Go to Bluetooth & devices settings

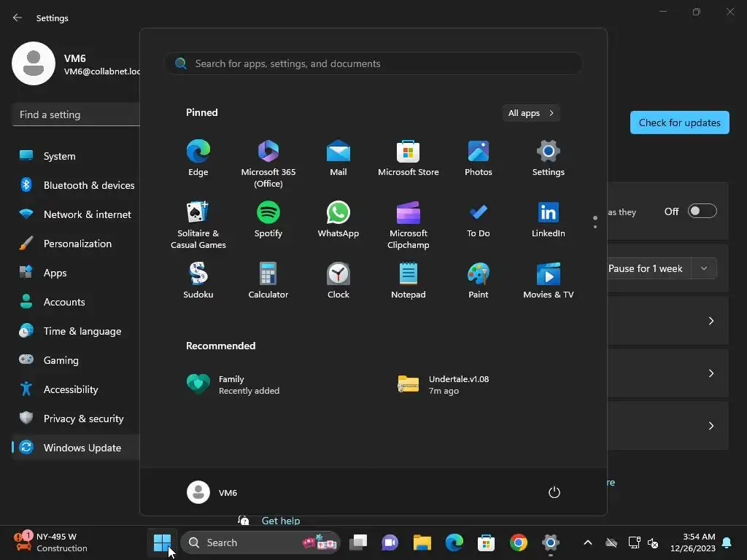click(76, 185)
